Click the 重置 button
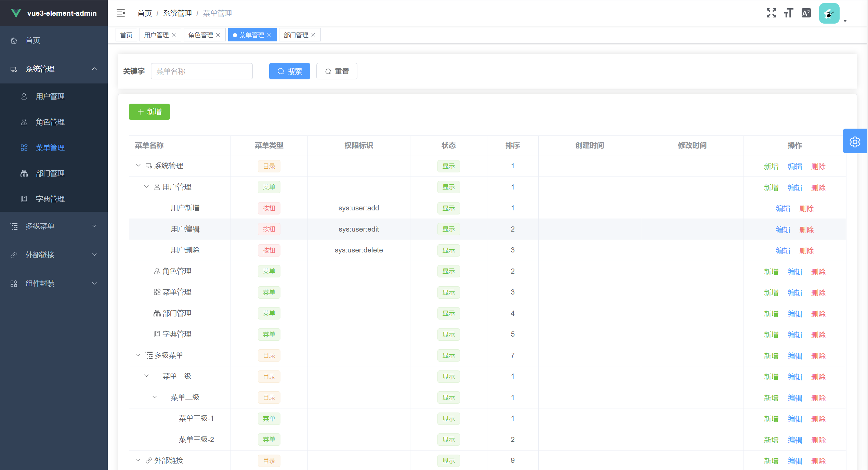868x470 pixels. pos(337,71)
